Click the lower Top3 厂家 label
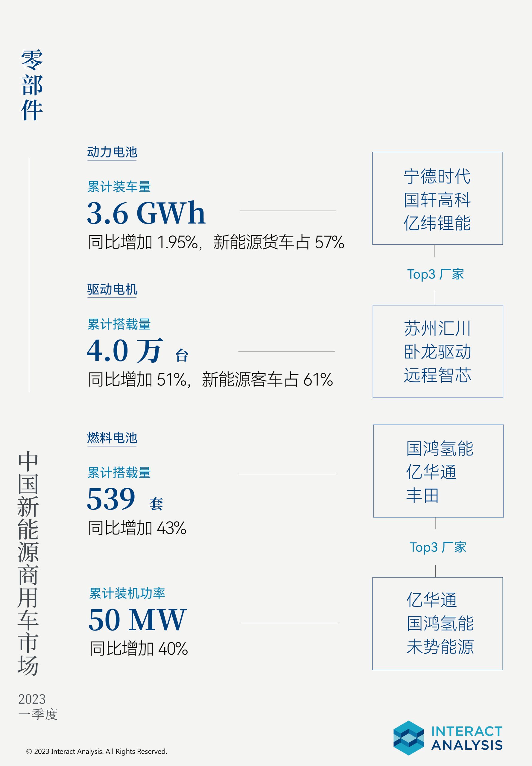Image resolution: width=532 pixels, height=766 pixels. point(438,547)
